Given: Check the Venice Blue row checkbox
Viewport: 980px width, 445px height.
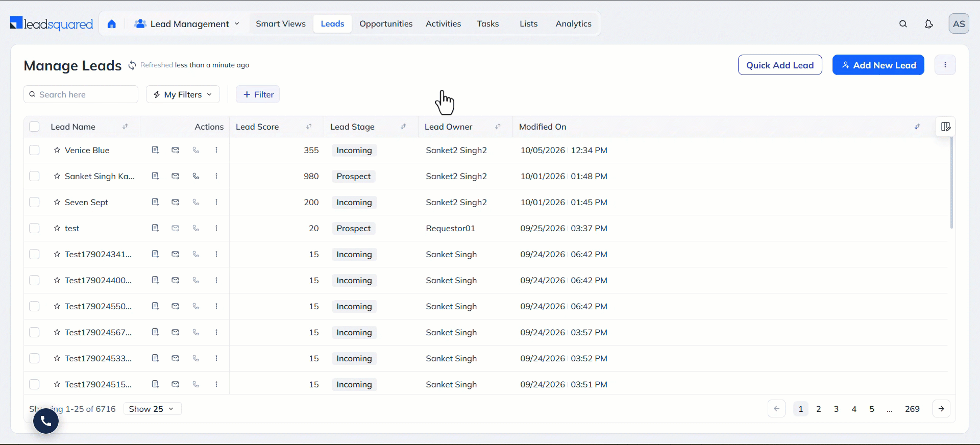Looking at the screenshot, I should coord(34,150).
